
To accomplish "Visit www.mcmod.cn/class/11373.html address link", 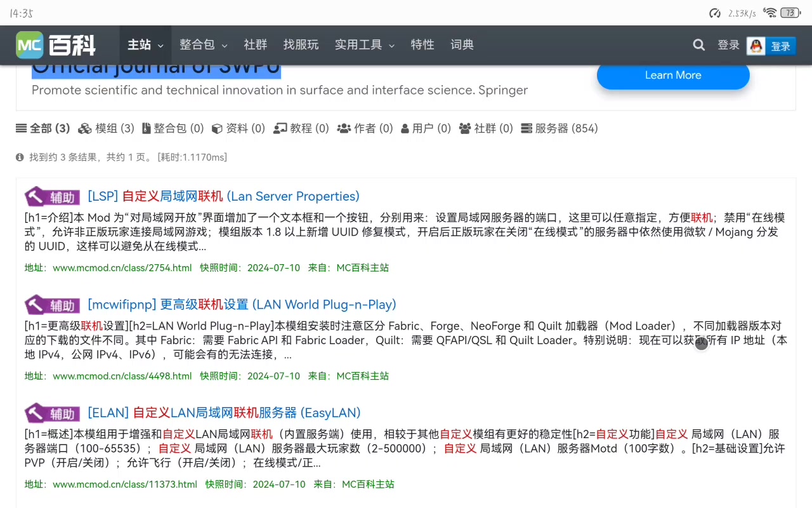I will [124, 484].
